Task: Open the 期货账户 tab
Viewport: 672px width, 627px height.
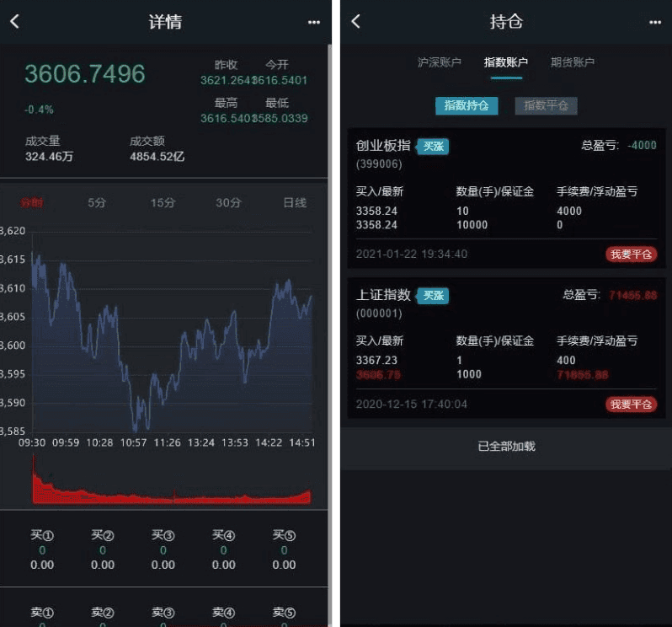Action: pos(573,62)
